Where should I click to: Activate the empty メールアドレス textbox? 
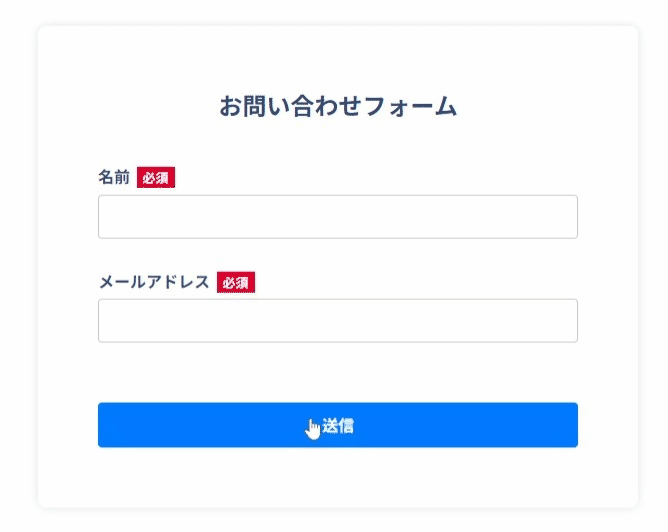(337, 321)
